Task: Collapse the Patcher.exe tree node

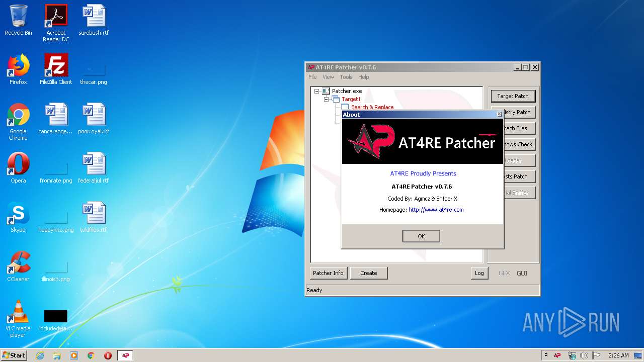Action: tap(316, 91)
